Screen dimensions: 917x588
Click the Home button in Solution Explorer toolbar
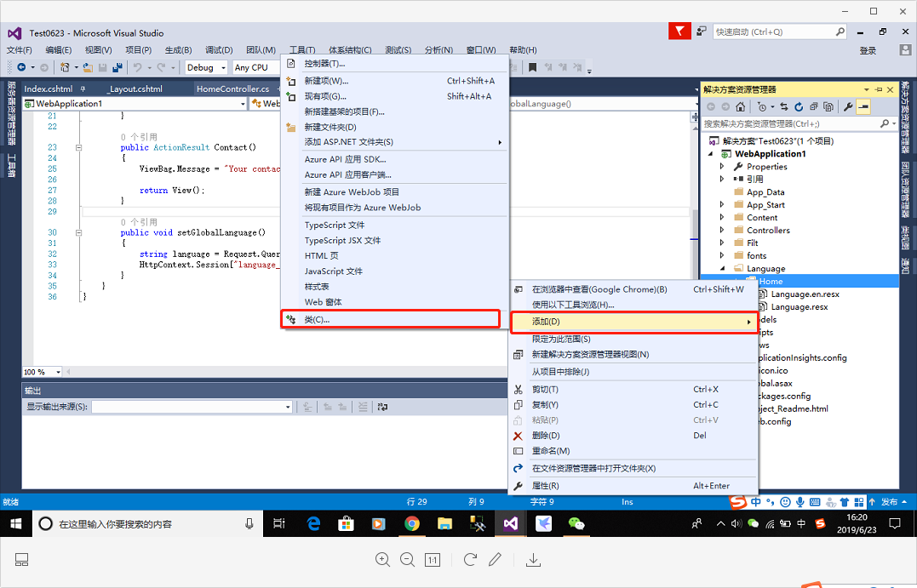(x=741, y=106)
